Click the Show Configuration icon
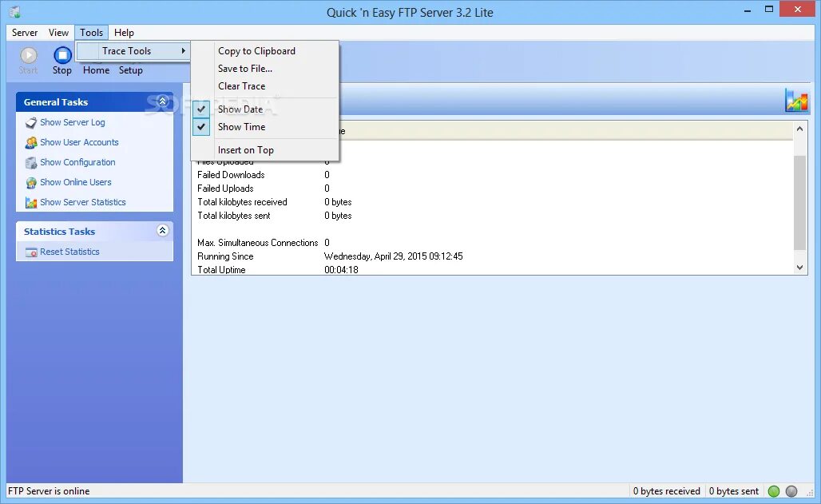This screenshot has height=504, width=821. 31,162
